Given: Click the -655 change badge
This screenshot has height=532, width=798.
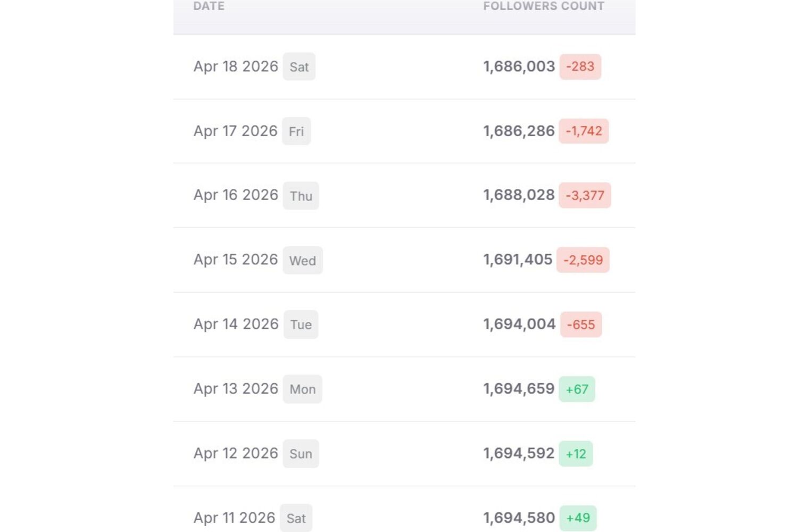Looking at the screenshot, I should point(581,325).
